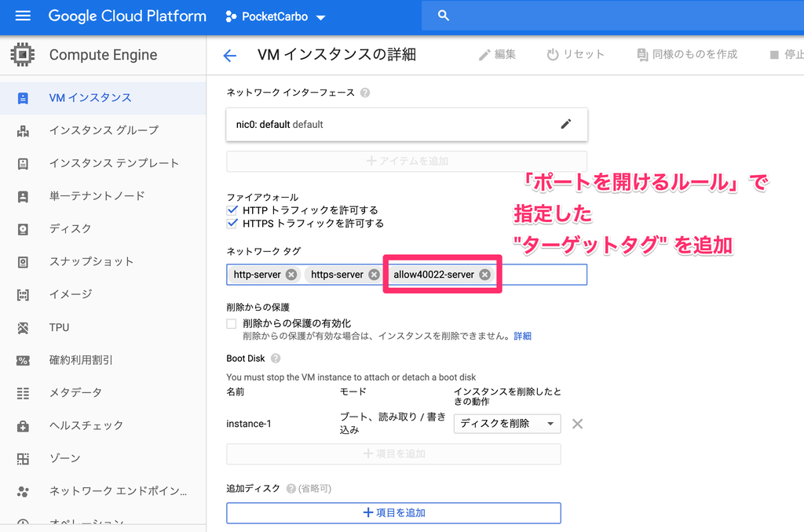
Task: Click the ディスク sidebar icon
Action: (23, 229)
